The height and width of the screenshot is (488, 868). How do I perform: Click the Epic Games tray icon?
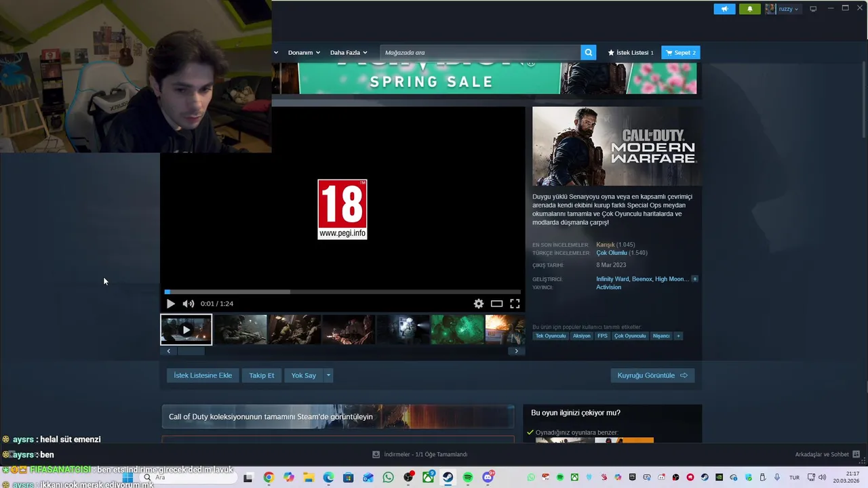pos(632,477)
